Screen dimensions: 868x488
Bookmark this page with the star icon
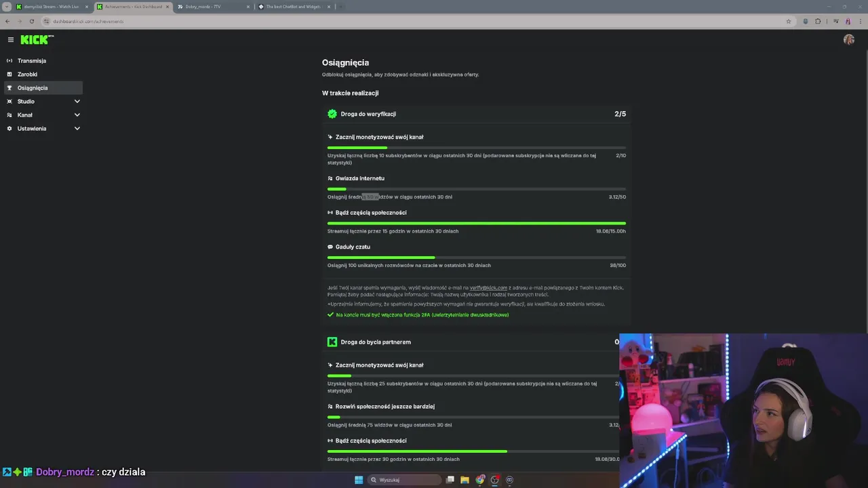pos(788,21)
